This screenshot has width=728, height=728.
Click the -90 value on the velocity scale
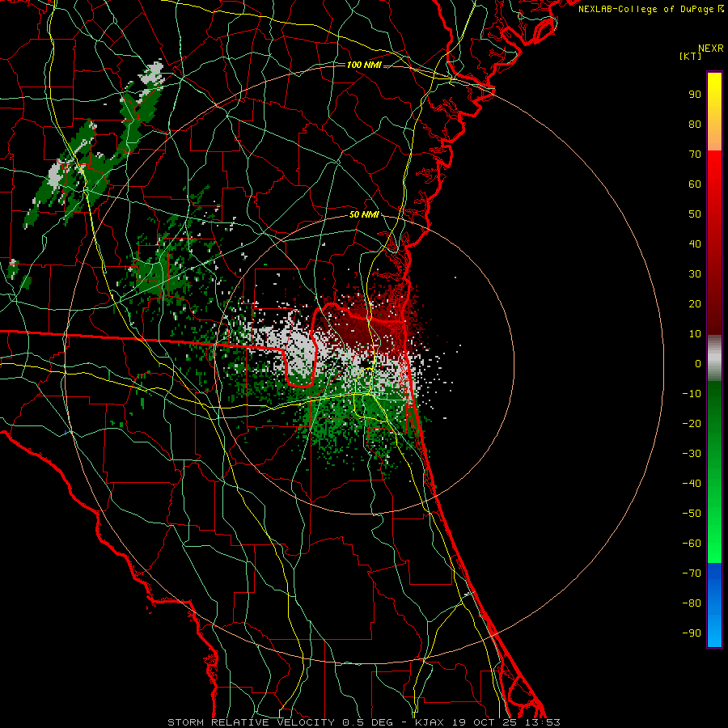(692, 633)
